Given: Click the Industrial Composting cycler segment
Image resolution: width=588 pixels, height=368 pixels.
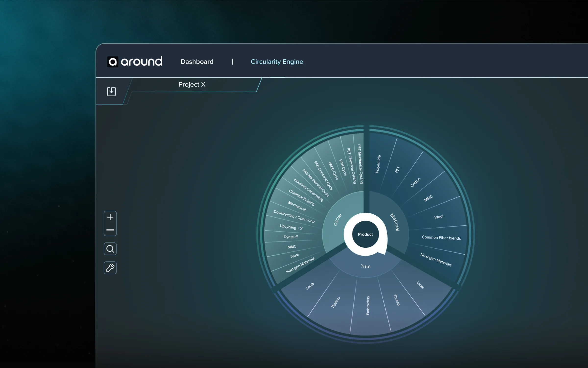Looking at the screenshot, I should pyautogui.click(x=308, y=190).
